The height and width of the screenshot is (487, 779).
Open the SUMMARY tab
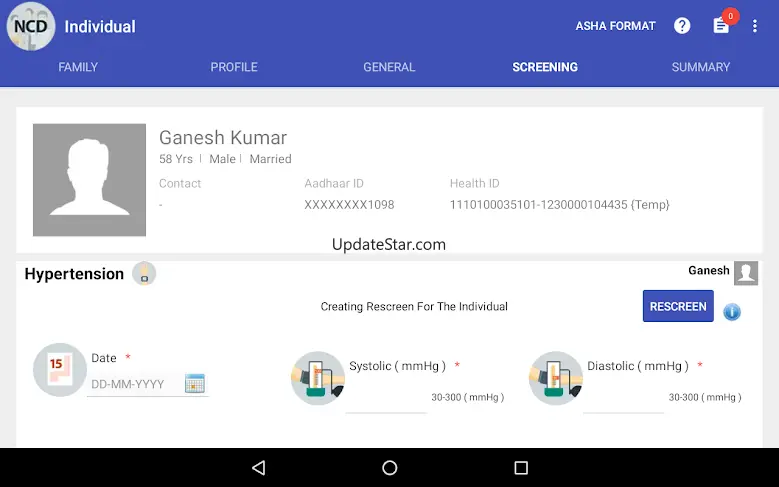tap(701, 67)
